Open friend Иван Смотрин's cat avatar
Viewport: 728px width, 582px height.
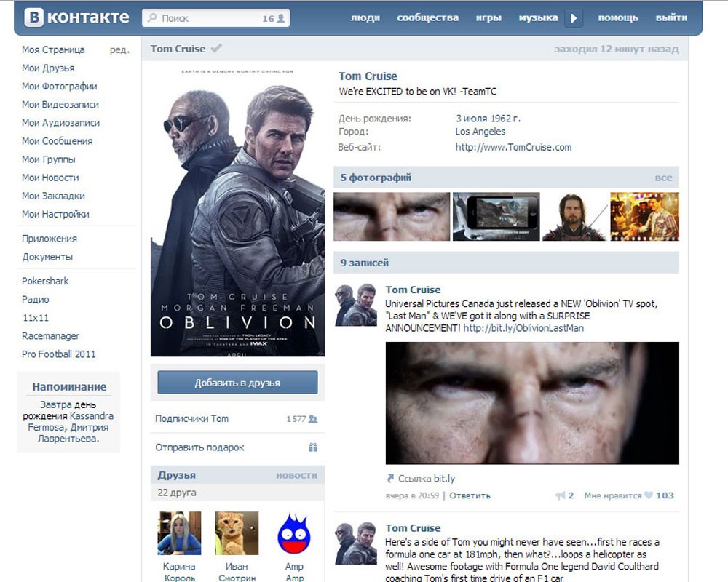[x=237, y=533]
